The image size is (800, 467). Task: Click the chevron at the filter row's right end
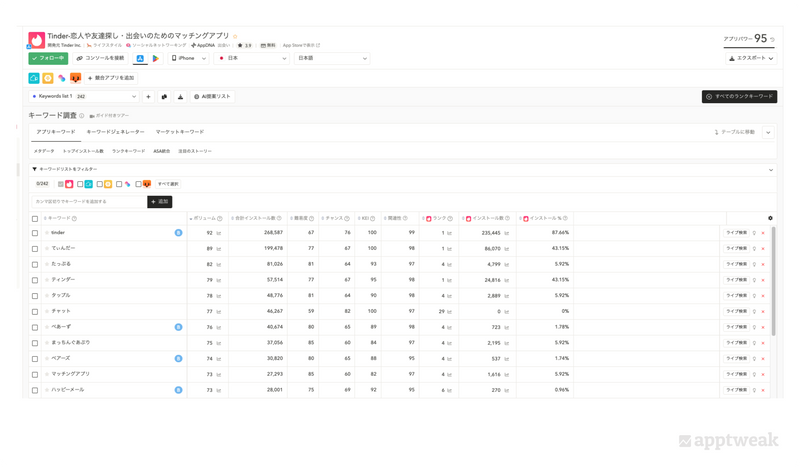pos(771,170)
